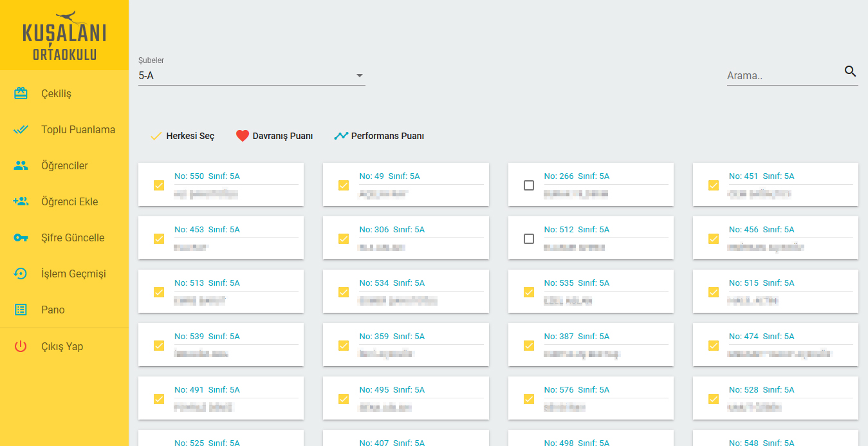Click the 'No: 548 Sınıf: 5A' text
868x446 pixels.
coord(762,443)
